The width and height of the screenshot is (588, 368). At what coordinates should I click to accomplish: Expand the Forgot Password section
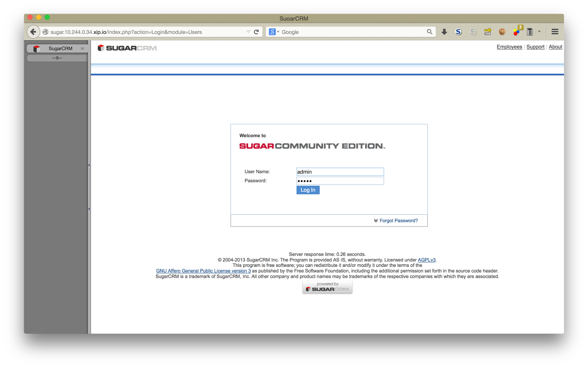coord(396,221)
